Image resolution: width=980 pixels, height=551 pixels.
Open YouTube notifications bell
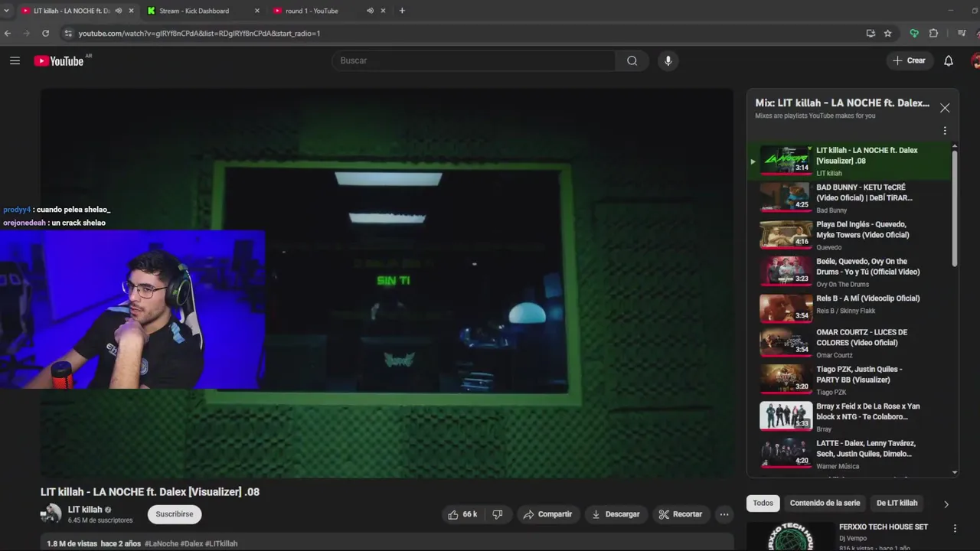[x=949, y=60]
